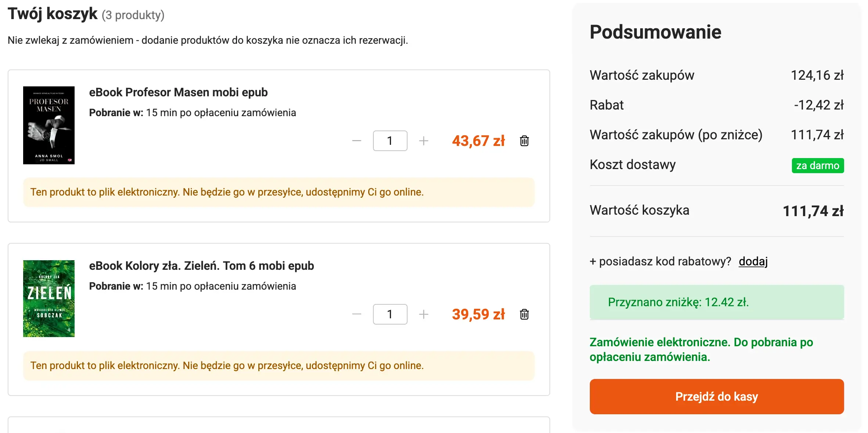868x433 pixels.
Task: Remove eBook Profesor Masen using trash icon
Action: (x=524, y=141)
